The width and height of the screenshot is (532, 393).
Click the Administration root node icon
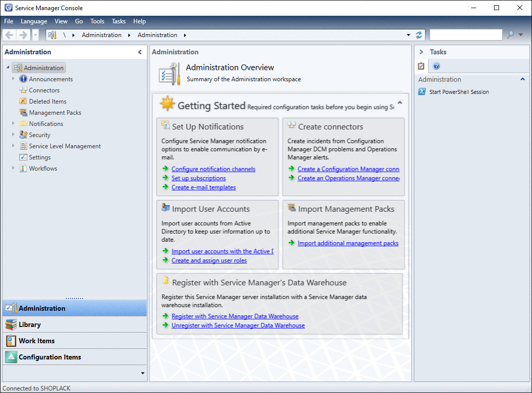(x=18, y=68)
